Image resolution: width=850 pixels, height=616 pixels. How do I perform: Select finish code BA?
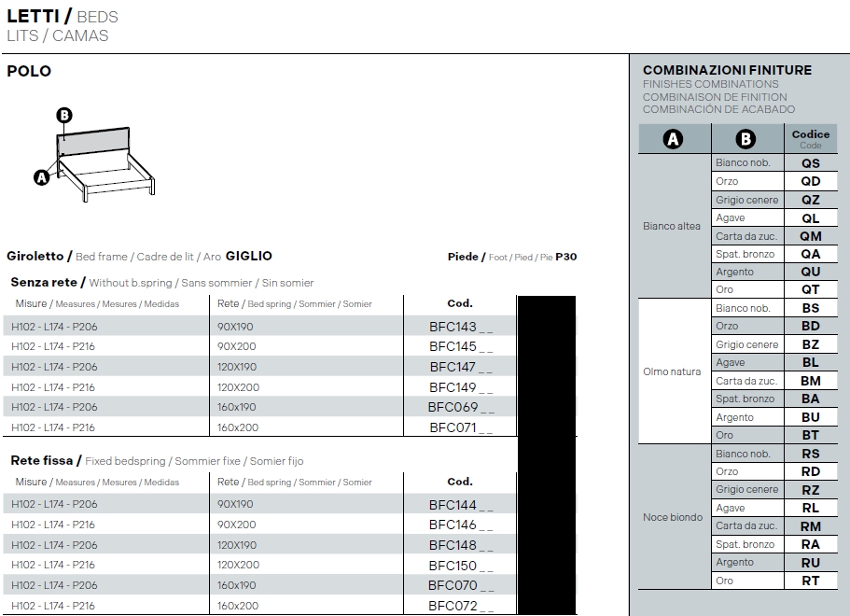click(x=811, y=399)
